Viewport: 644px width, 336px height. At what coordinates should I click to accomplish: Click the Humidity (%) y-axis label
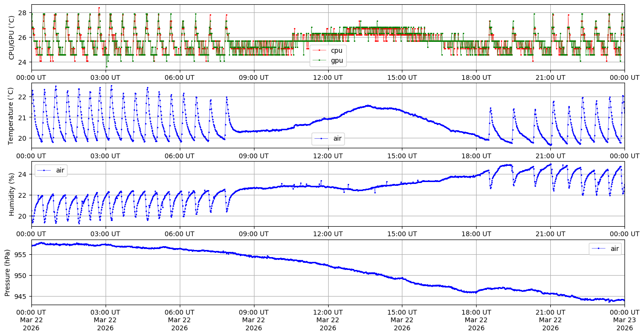pyautogui.click(x=12, y=194)
